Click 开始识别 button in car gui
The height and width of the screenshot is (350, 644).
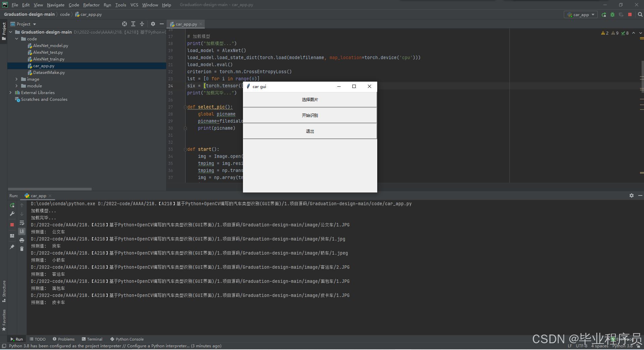click(x=310, y=116)
